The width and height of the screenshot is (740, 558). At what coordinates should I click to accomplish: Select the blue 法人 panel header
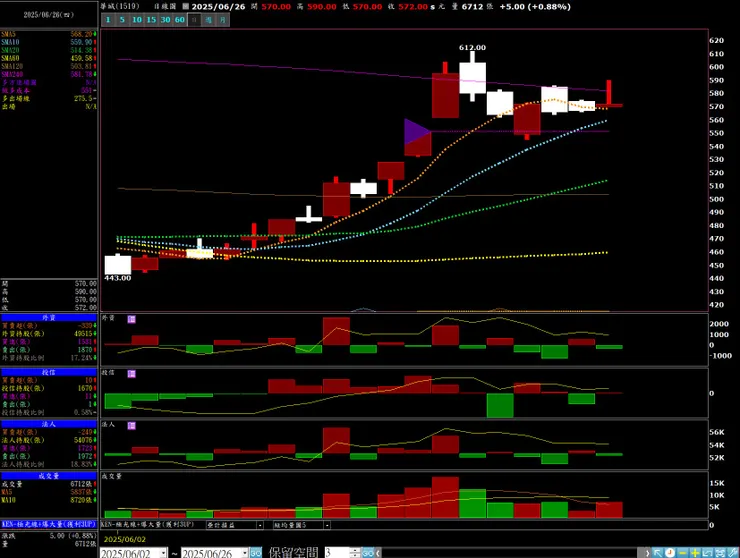coord(49,424)
